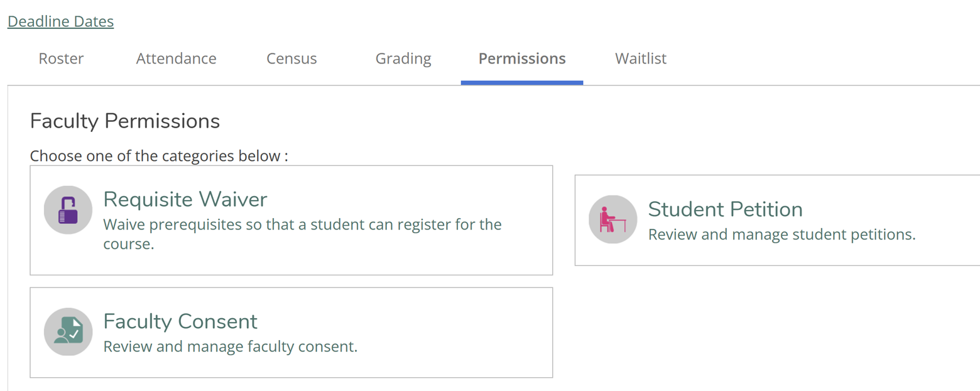Click 'Review and manage faculty consent' text

point(230,347)
